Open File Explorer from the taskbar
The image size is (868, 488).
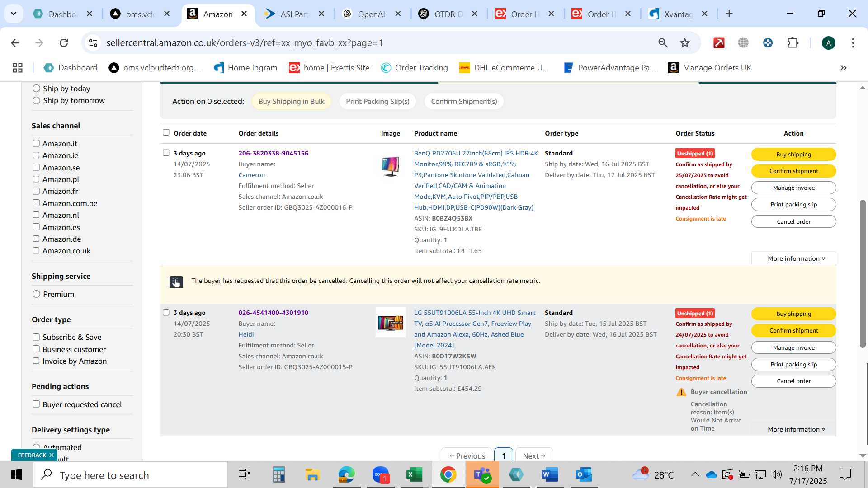click(312, 475)
